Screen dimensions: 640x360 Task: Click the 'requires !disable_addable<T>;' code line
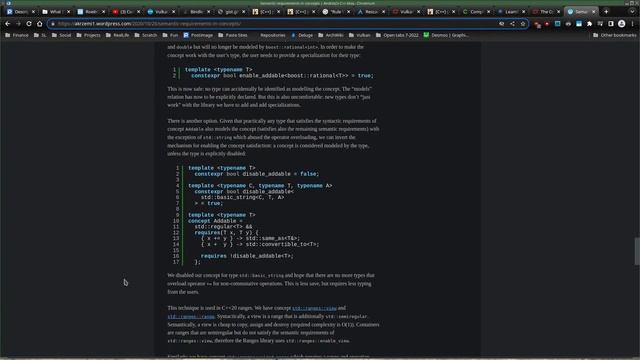pyautogui.click(x=247, y=256)
